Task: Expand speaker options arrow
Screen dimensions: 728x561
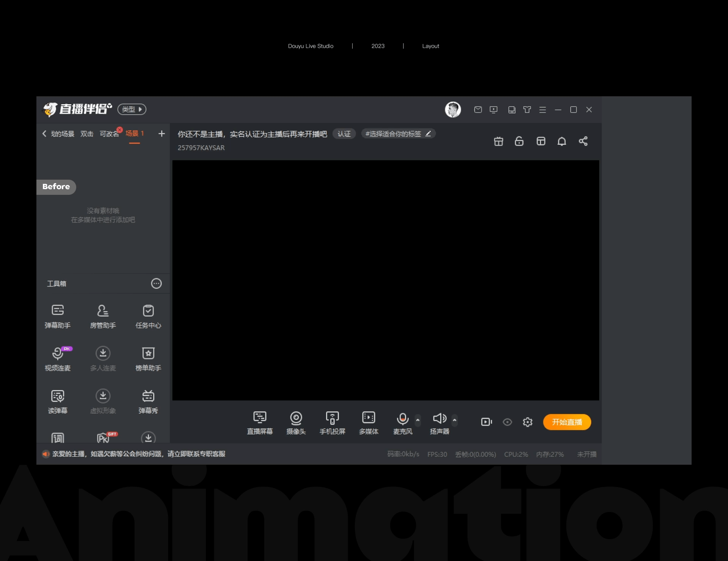Action: tap(455, 420)
